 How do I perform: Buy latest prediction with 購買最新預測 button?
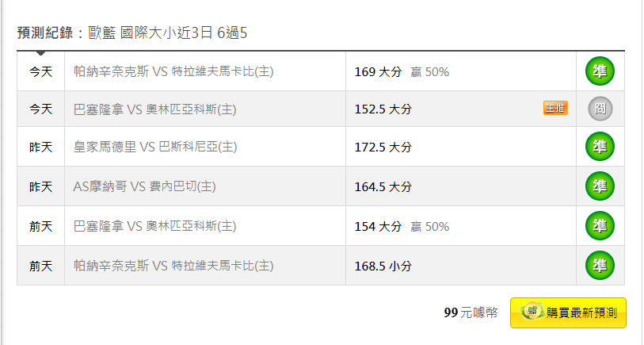(568, 313)
